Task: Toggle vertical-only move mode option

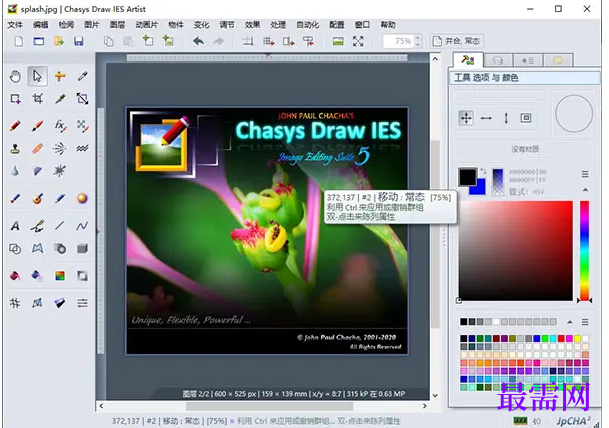Action: coord(506,118)
